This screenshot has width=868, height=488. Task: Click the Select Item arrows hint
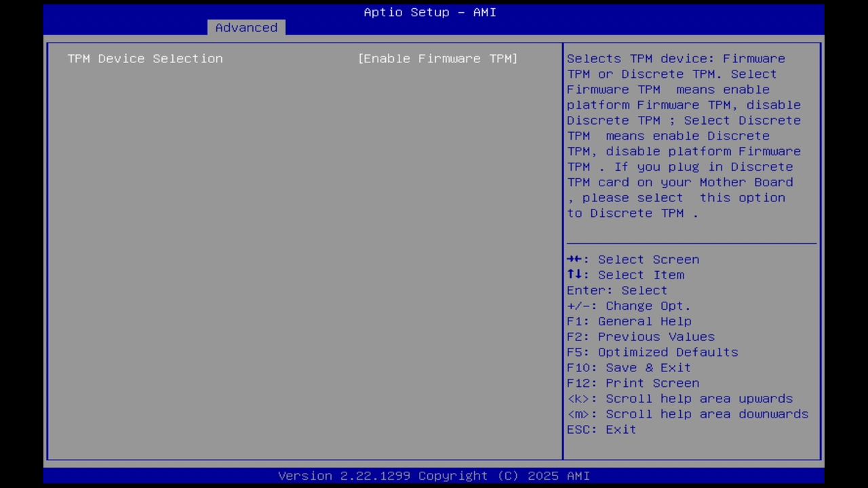click(625, 274)
